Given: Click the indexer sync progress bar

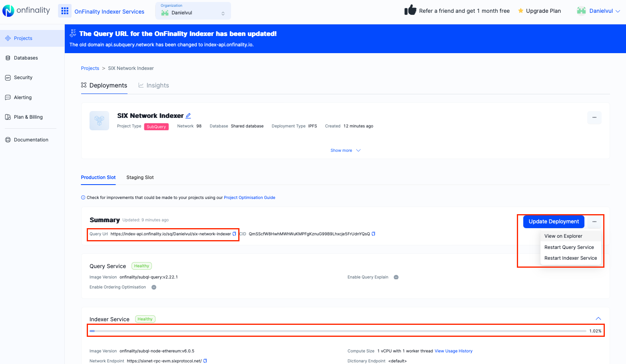Looking at the screenshot, I should click(x=338, y=331).
